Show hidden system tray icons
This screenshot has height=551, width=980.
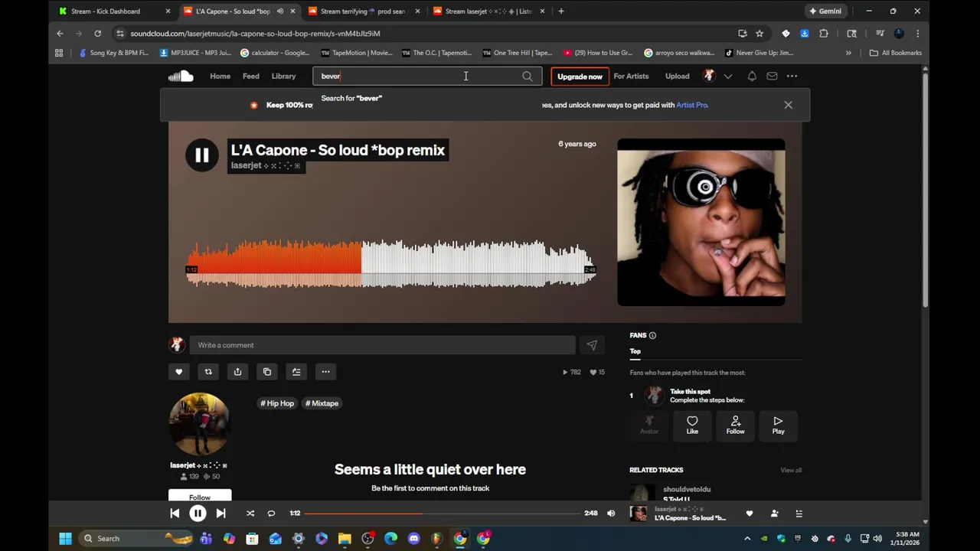747,539
